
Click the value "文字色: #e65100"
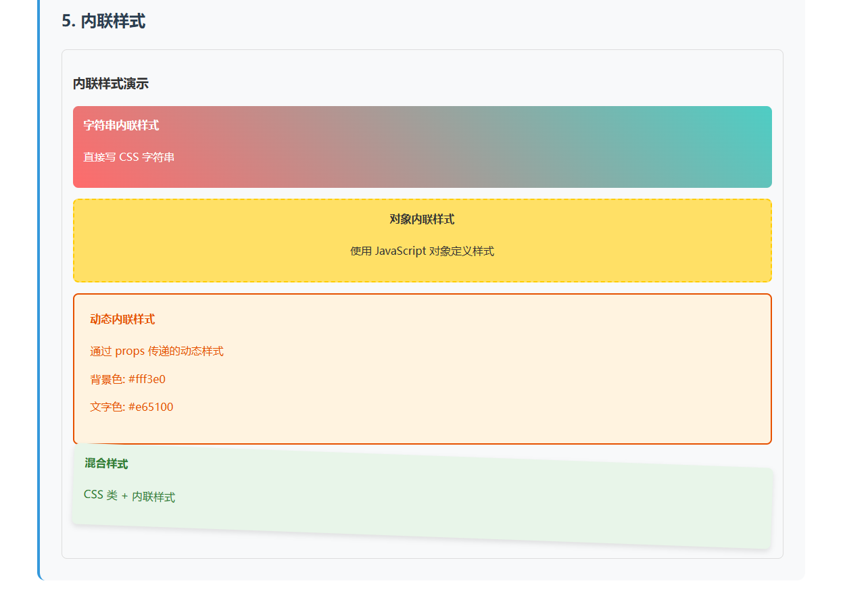[132, 407]
